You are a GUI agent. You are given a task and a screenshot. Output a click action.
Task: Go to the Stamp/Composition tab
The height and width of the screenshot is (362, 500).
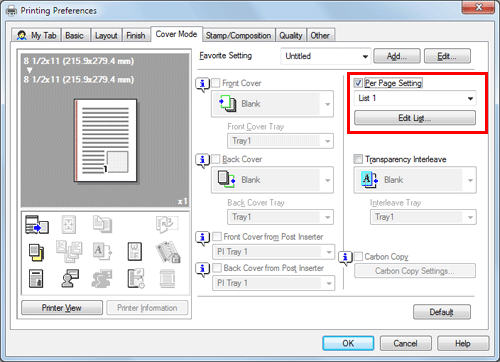pyautogui.click(x=238, y=35)
